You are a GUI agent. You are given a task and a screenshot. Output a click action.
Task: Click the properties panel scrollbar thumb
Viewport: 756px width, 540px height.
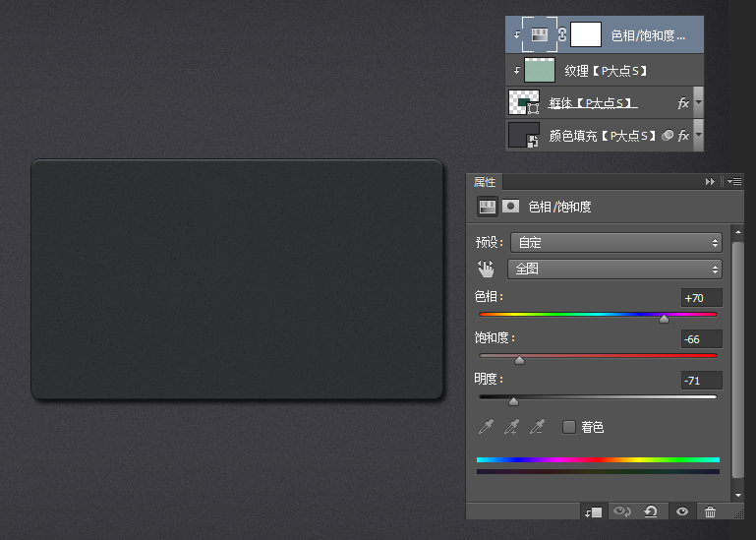738,360
